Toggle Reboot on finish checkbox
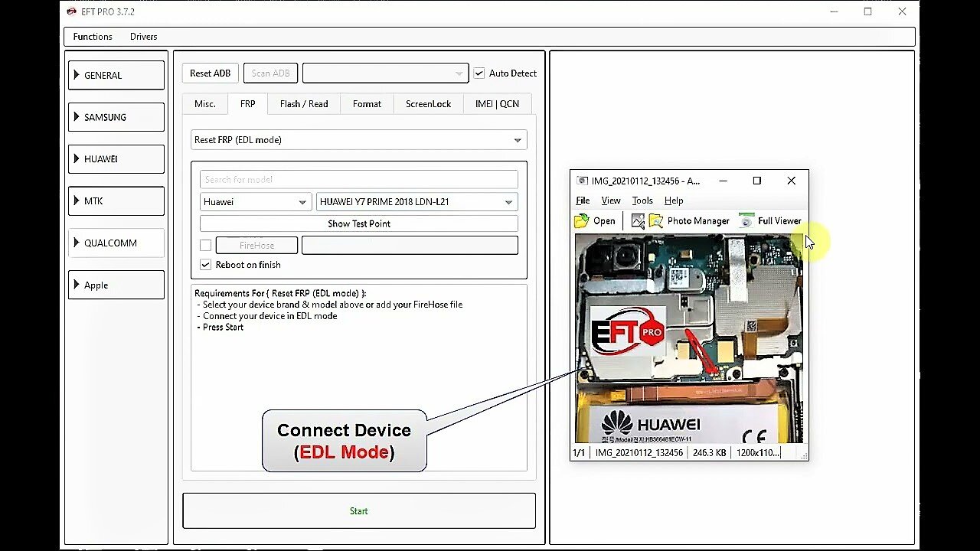980x551 pixels. (x=205, y=265)
